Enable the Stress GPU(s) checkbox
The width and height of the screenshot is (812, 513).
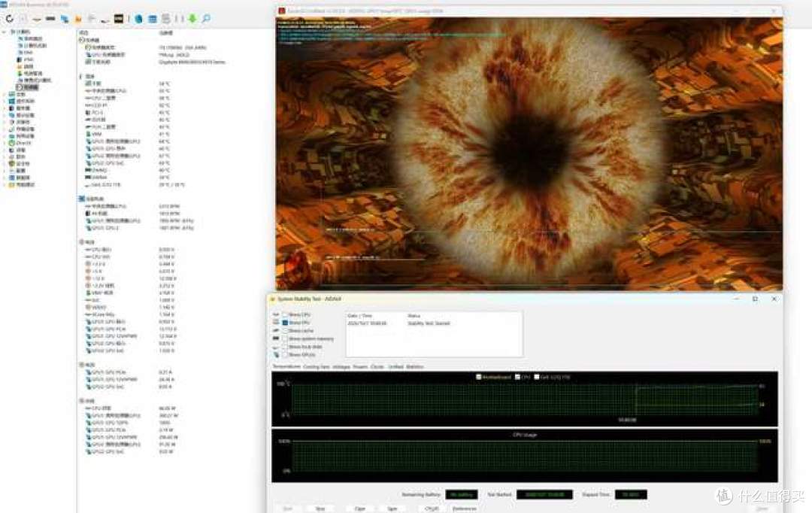point(285,355)
